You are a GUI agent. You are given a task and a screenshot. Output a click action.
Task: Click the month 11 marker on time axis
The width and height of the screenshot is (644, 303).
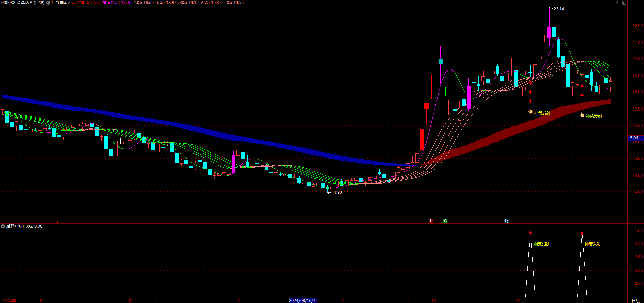click(518, 301)
